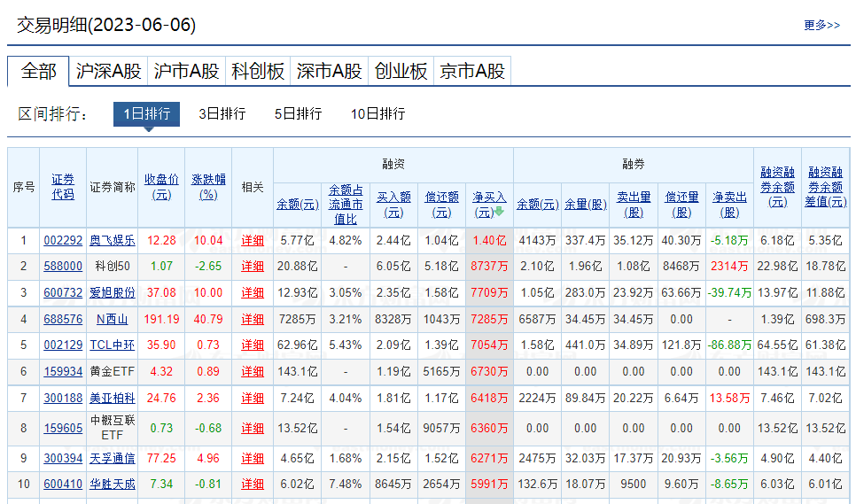Open the 创业板 tab
This screenshot has width=856, height=504.
401,72
